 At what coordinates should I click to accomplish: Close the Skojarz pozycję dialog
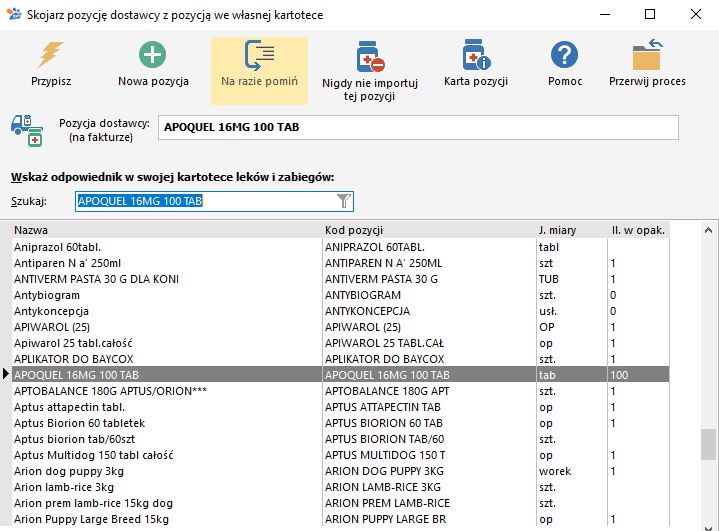pyautogui.click(x=696, y=14)
